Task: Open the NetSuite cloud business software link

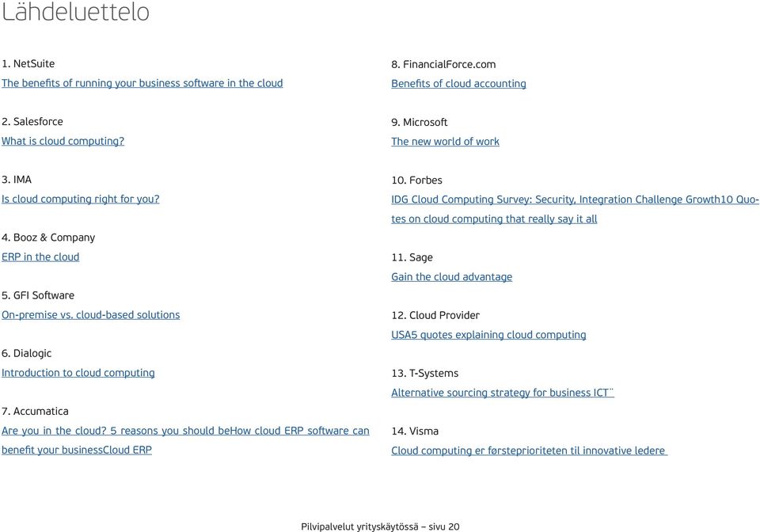Action: tap(142, 83)
